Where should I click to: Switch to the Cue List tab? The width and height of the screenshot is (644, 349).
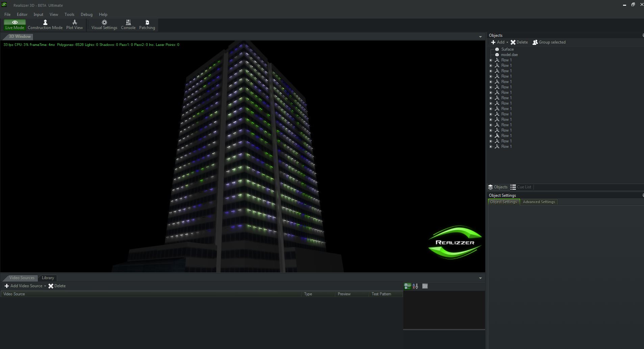click(521, 187)
